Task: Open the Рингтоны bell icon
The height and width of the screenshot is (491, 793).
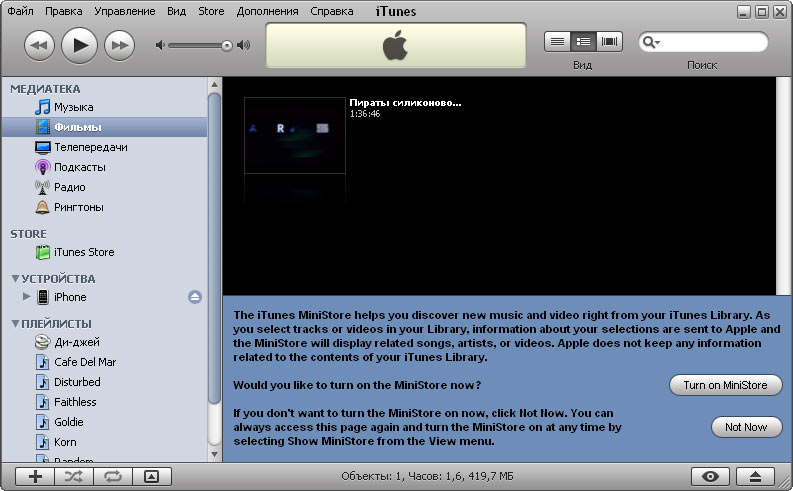Action: [x=42, y=207]
